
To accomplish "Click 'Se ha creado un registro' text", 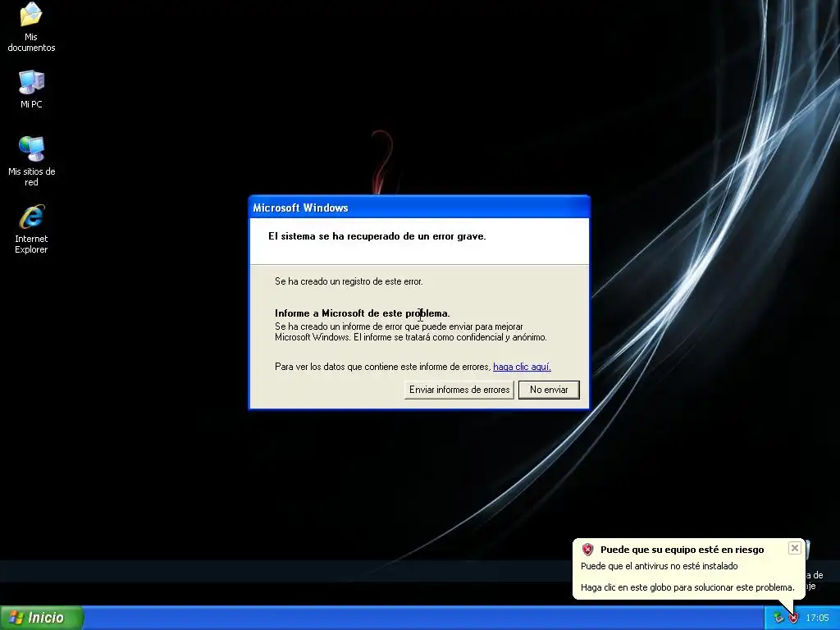I will click(x=349, y=281).
